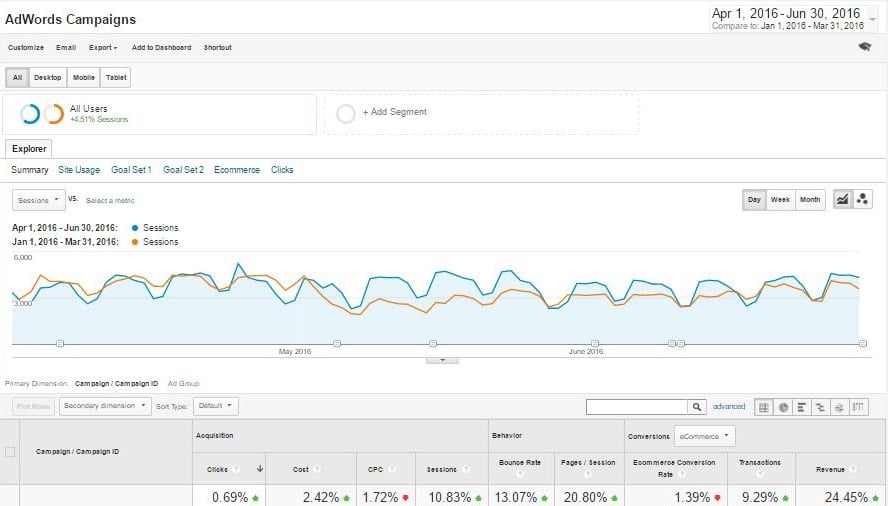Image resolution: width=888 pixels, height=506 pixels.
Task: Switch to the Summary metric group
Action: 29,170
